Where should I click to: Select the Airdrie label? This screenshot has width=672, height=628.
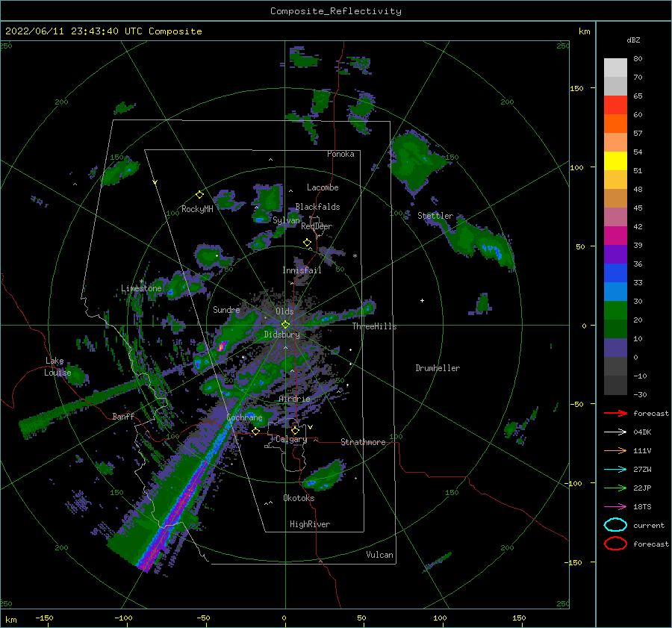[x=294, y=399]
